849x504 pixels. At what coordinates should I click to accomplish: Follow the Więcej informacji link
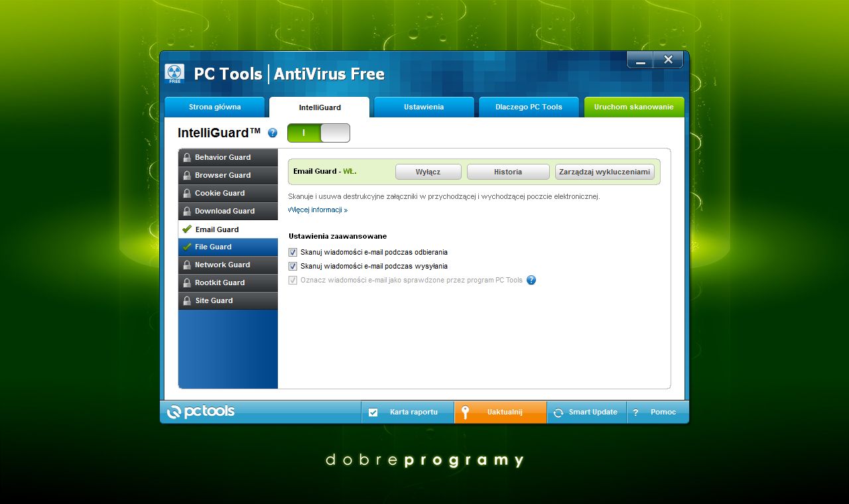click(x=318, y=210)
